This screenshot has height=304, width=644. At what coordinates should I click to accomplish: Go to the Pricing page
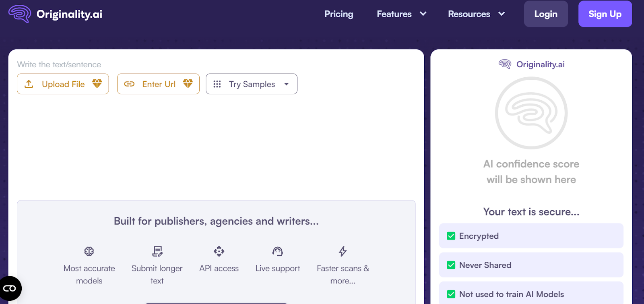[339, 14]
